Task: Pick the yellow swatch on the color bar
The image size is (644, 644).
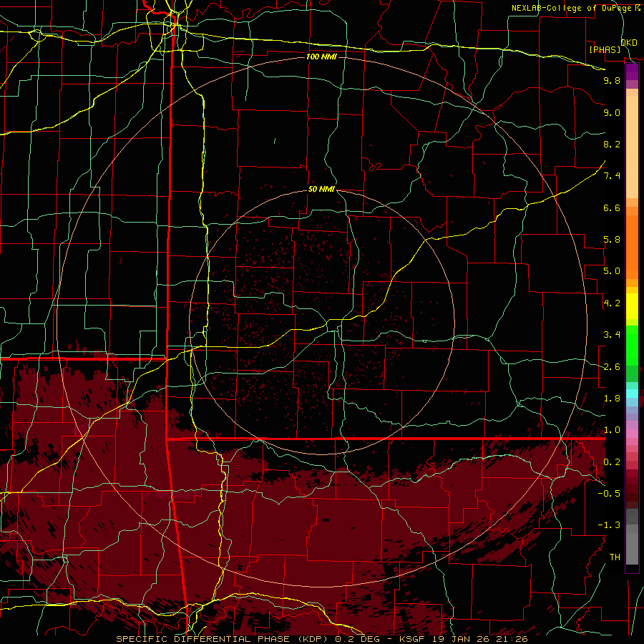Action: [632, 306]
